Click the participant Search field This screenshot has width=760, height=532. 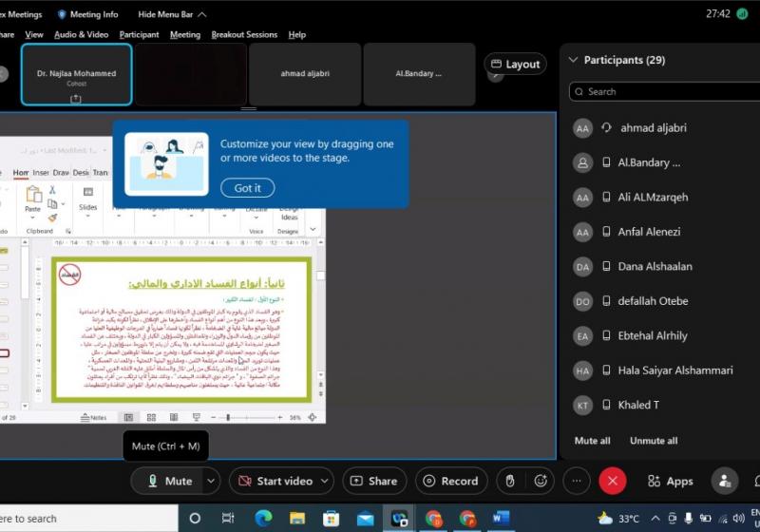[x=660, y=92]
